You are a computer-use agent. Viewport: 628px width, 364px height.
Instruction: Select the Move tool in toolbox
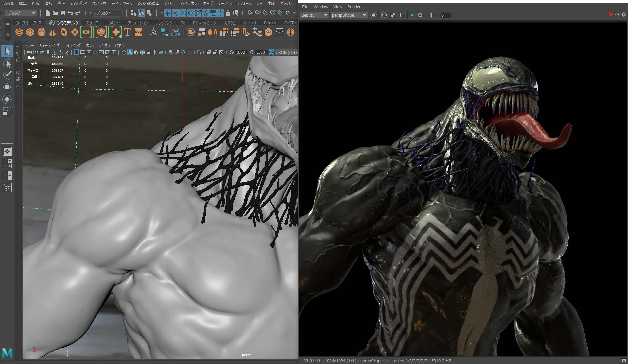click(7, 87)
